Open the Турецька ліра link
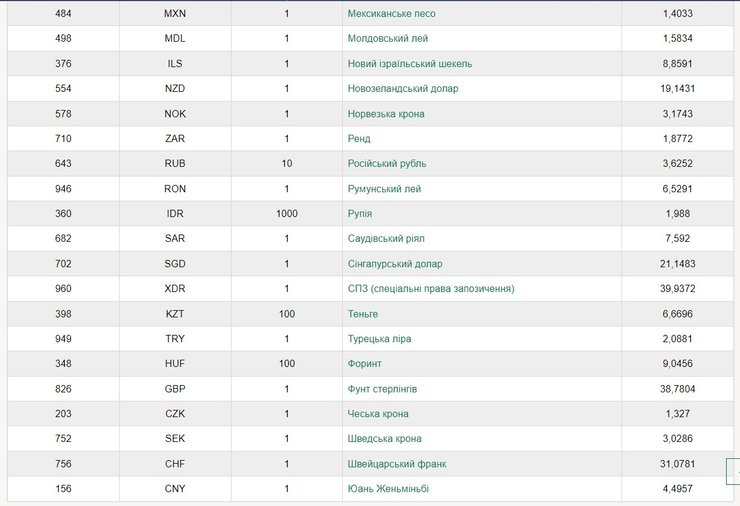 pos(379,339)
